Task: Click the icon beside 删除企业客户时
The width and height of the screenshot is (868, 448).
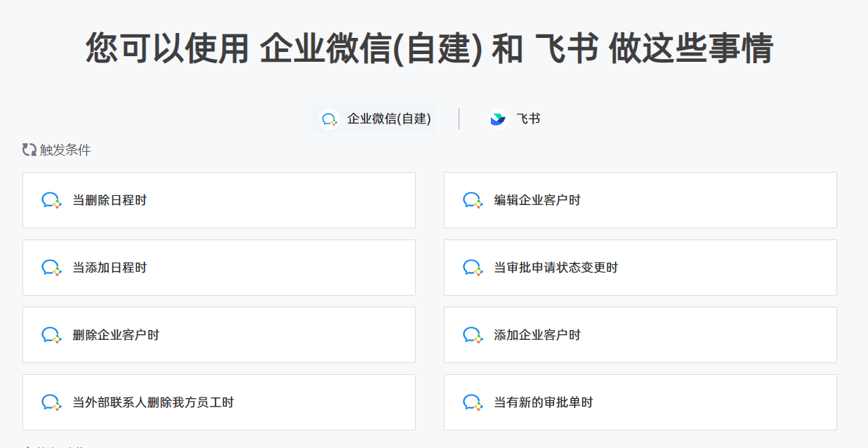Action: [x=52, y=336]
